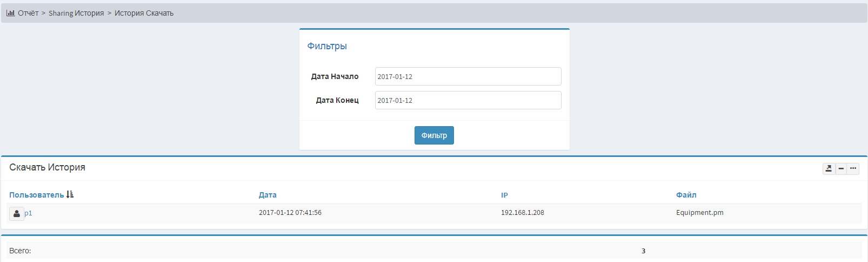Sort by Дата column header
Viewport: 868px width, 262px height.
268,195
